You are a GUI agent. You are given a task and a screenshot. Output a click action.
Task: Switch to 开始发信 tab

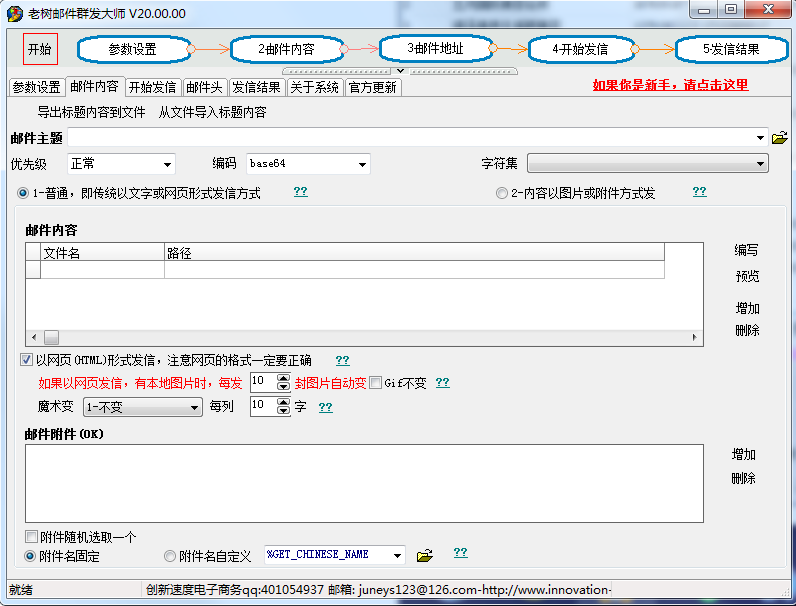[x=152, y=87]
